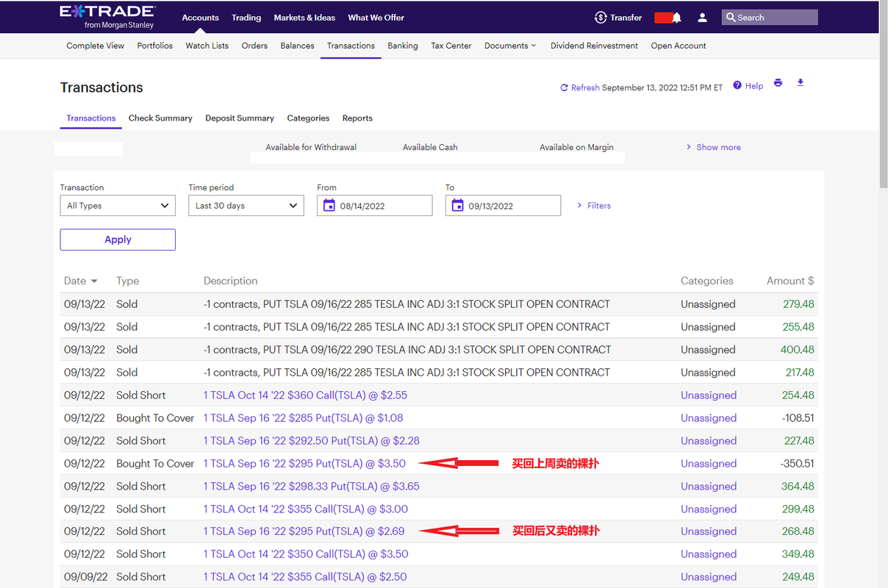
Task: Go to Portfolios tab
Action: pyautogui.click(x=155, y=46)
